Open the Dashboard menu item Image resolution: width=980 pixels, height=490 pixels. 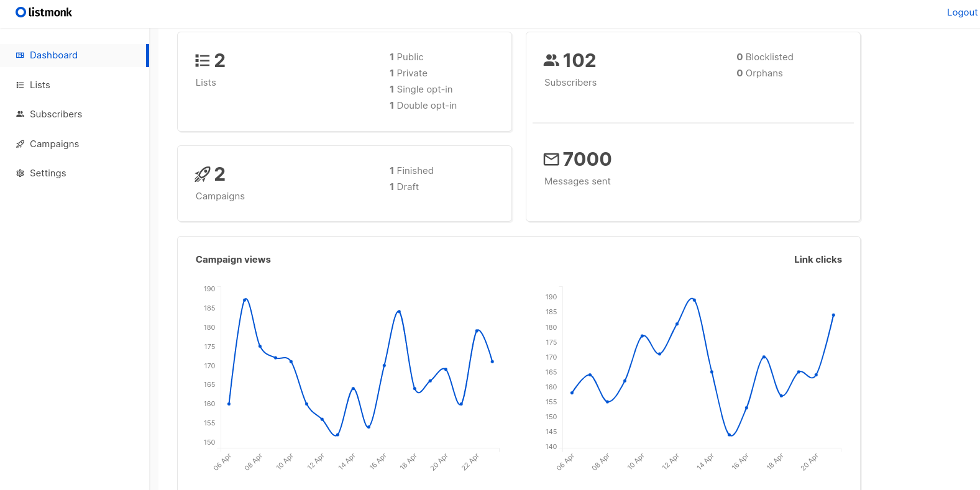coord(53,55)
